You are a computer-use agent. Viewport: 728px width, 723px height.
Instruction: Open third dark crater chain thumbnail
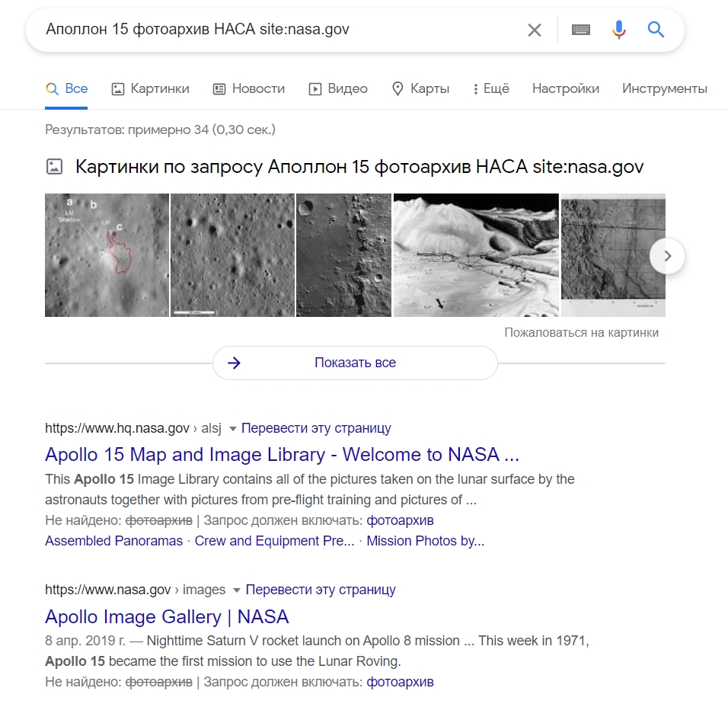coord(343,255)
